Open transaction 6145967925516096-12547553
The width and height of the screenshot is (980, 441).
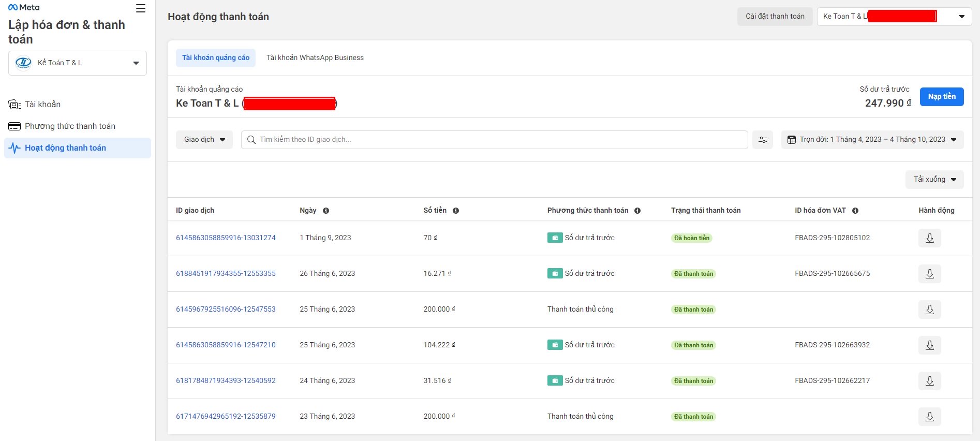pyautogui.click(x=226, y=310)
